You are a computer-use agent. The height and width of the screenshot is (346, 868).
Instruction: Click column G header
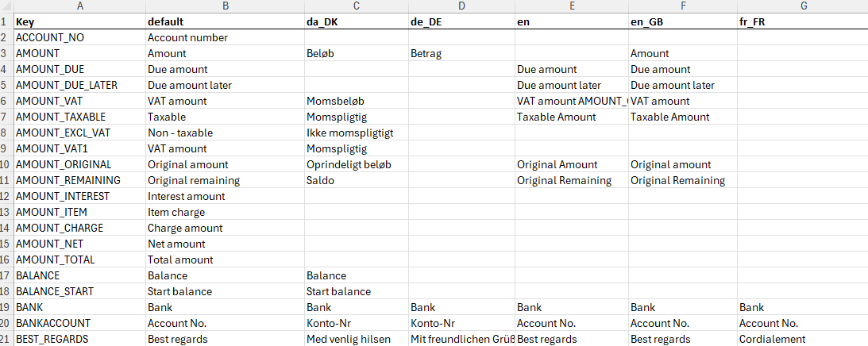pos(802,6)
